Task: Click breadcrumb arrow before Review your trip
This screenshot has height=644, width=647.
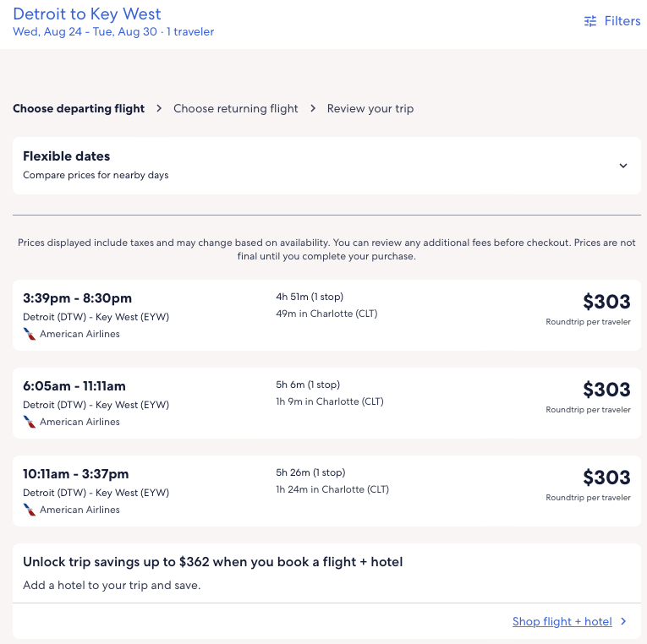Action: [313, 108]
